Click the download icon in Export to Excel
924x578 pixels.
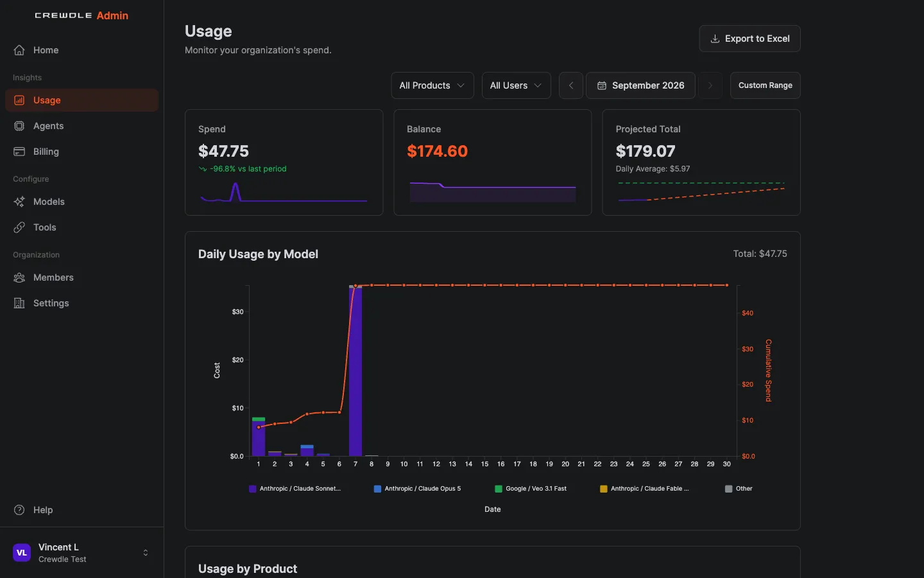tap(715, 39)
